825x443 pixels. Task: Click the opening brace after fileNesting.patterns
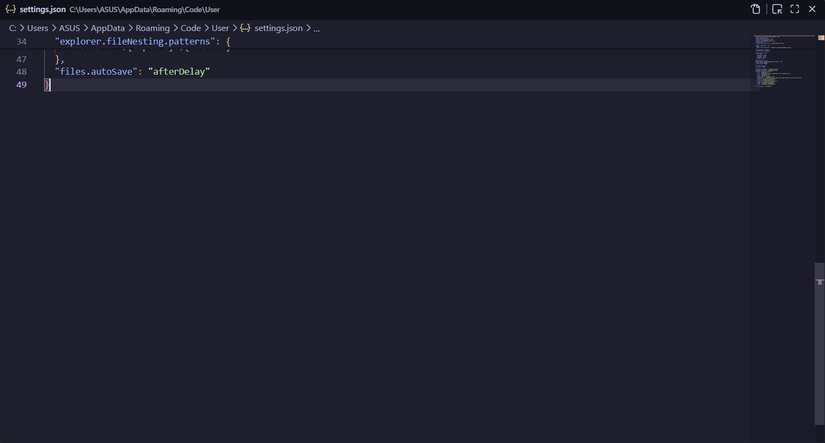pyautogui.click(x=228, y=42)
